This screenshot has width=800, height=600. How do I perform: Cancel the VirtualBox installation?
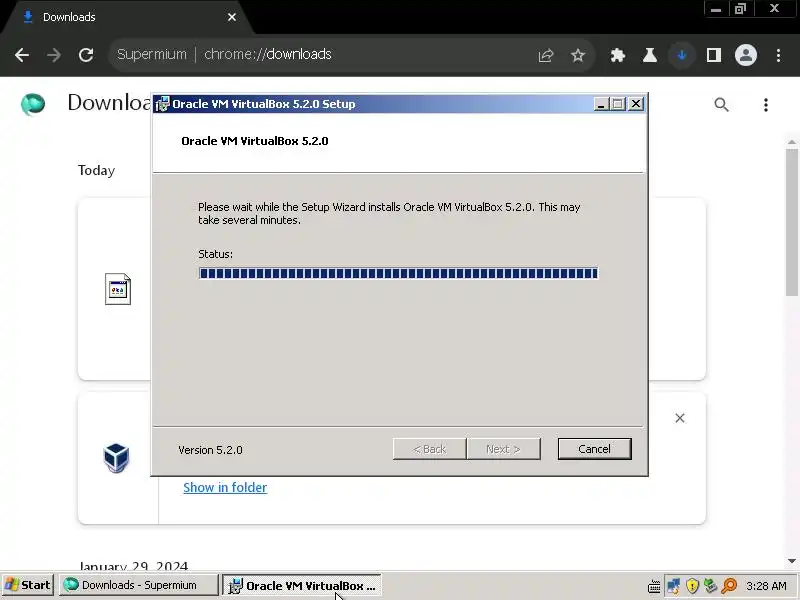(594, 449)
